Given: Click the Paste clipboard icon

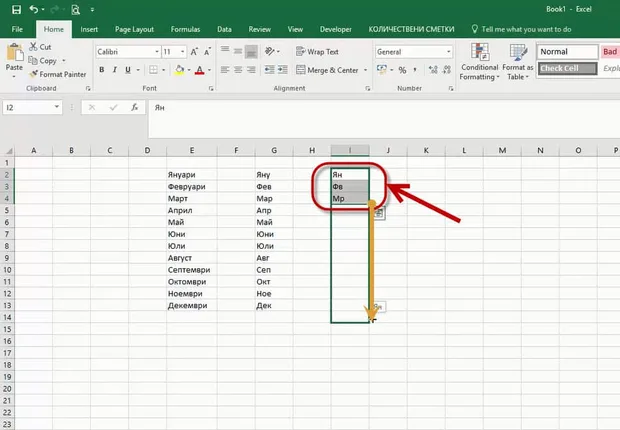Looking at the screenshot, I should tap(15, 52).
